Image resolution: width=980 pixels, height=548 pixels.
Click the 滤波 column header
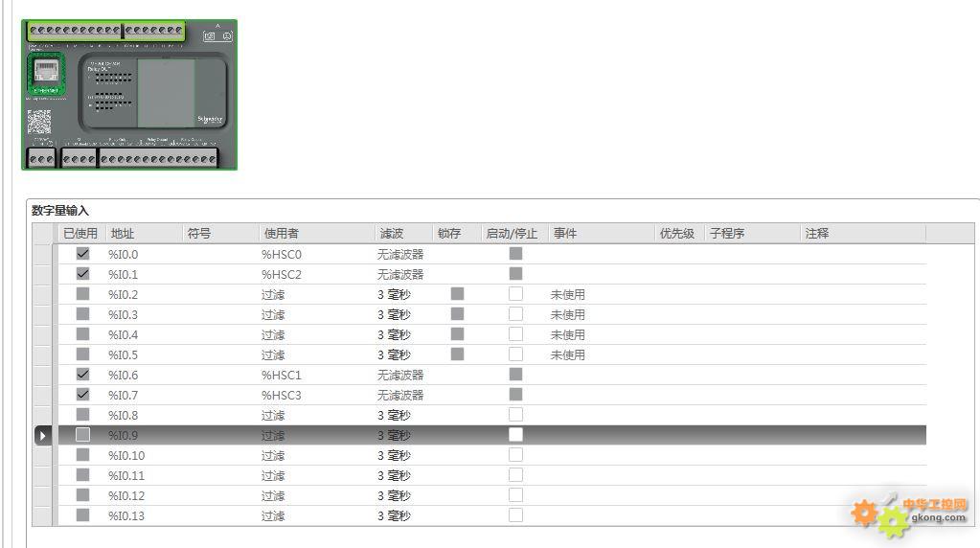tap(403, 234)
